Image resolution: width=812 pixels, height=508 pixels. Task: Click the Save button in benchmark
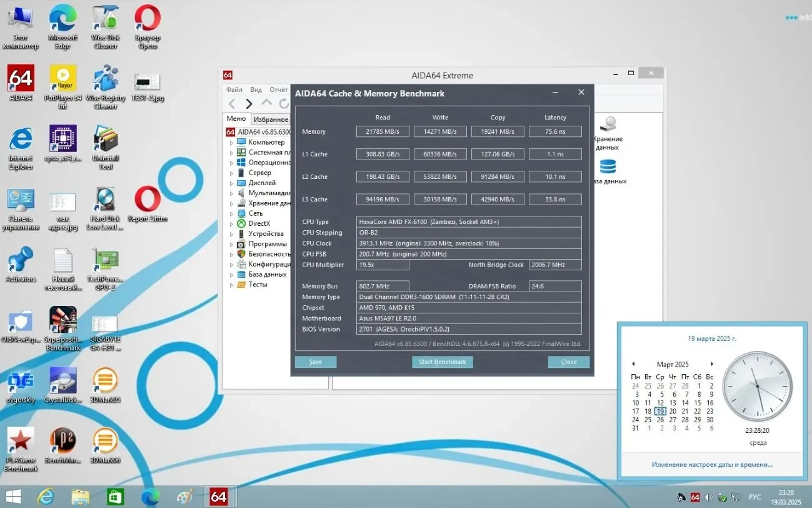tap(316, 362)
